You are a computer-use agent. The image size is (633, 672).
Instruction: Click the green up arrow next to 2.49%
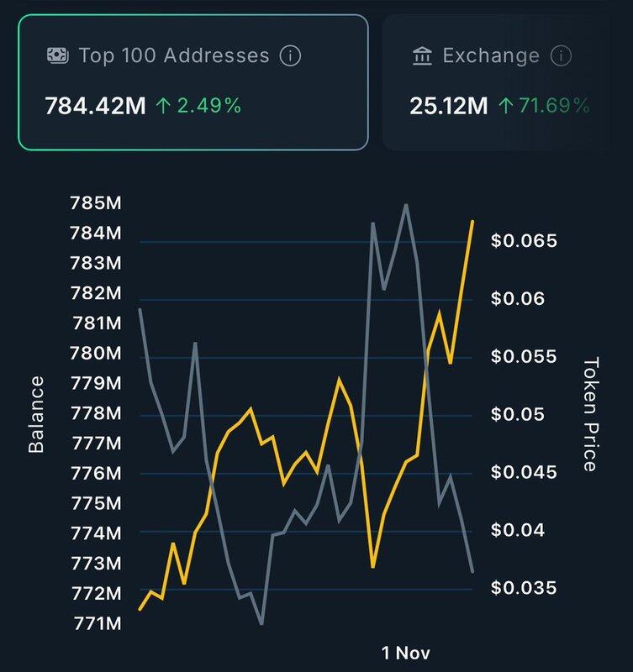coord(162,106)
